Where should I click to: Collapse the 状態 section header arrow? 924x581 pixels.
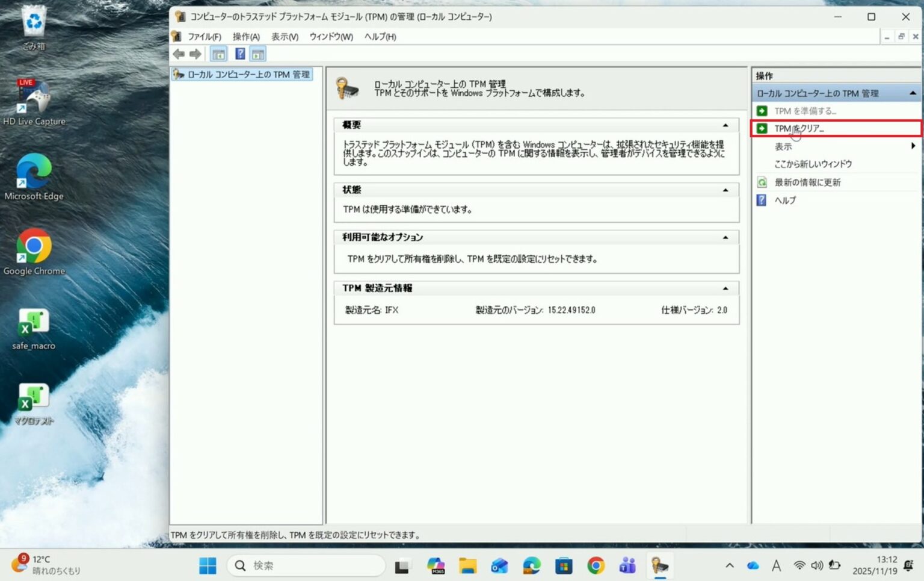click(725, 190)
